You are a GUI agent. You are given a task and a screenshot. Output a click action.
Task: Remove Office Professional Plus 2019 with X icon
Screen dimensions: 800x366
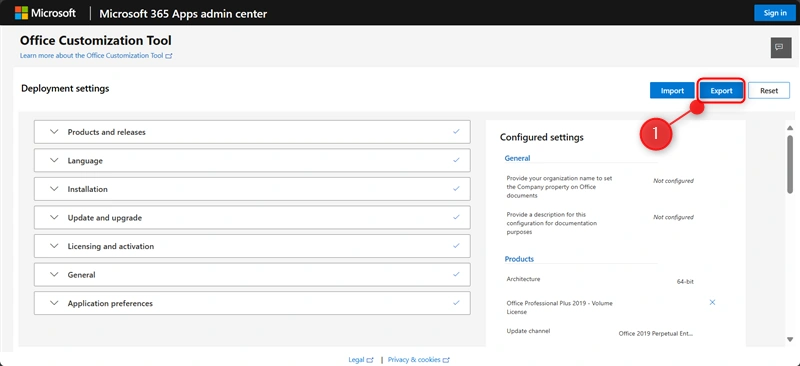click(712, 302)
